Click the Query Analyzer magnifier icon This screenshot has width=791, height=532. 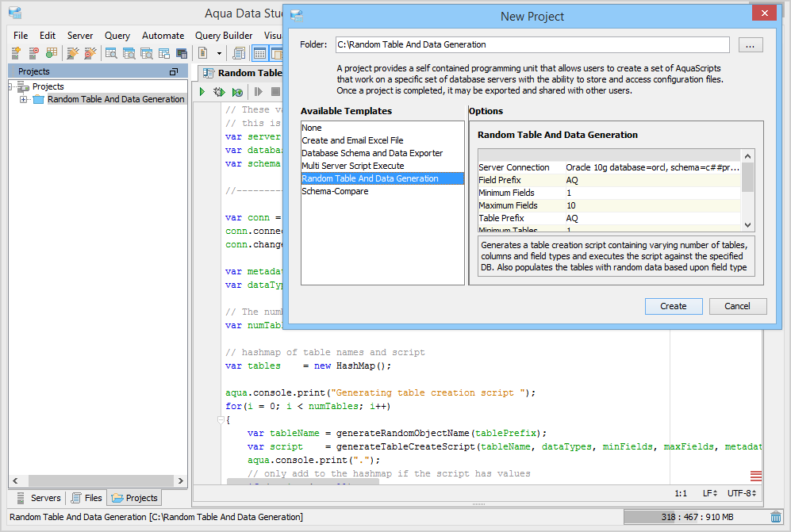(111, 53)
